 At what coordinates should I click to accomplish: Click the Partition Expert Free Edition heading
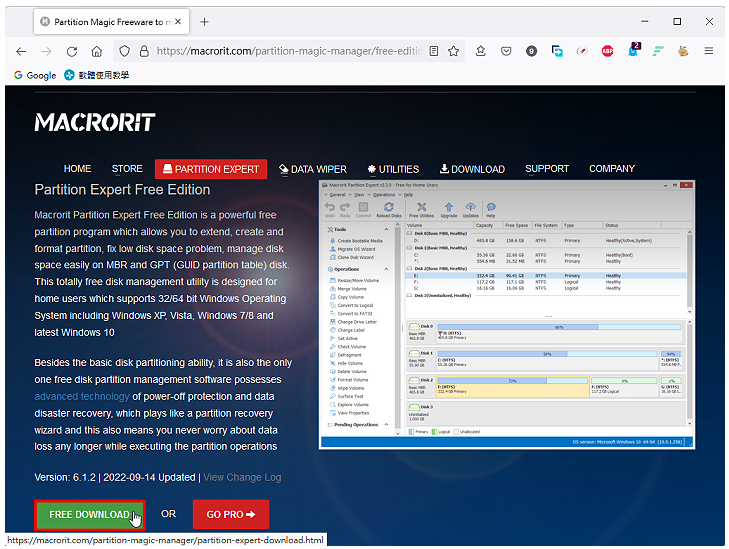click(x=122, y=190)
